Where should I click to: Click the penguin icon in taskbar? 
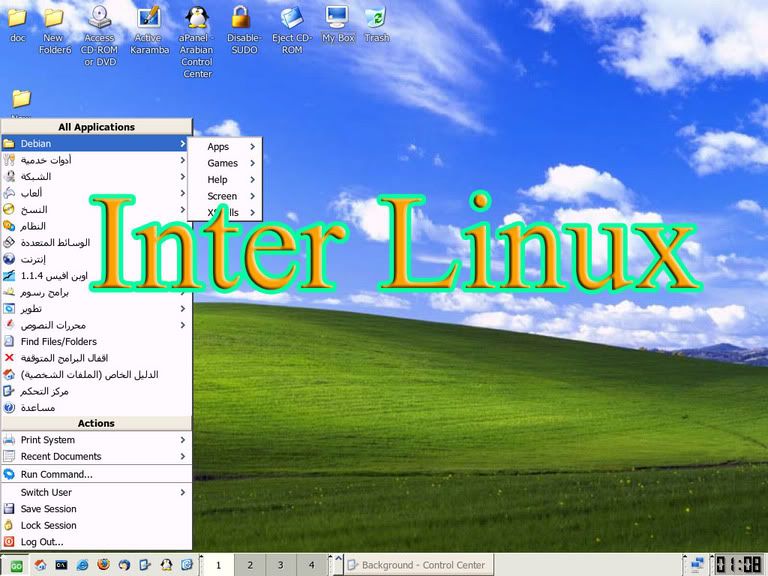click(x=166, y=565)
